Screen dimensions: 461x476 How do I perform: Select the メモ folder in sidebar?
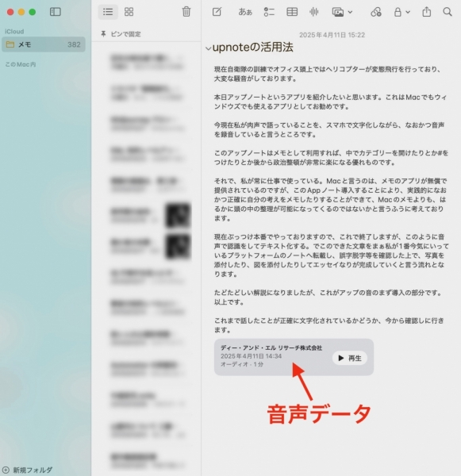point(44,44)
